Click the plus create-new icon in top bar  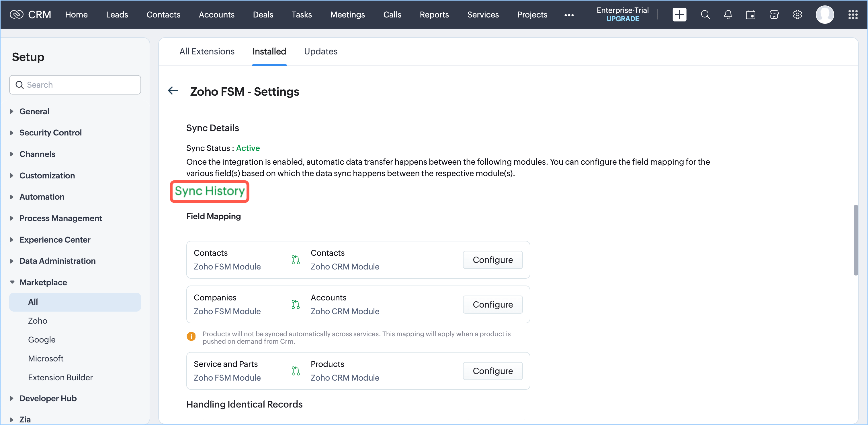point(679,15)
